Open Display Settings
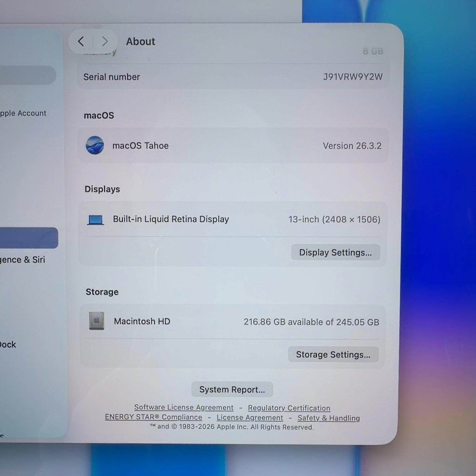The height and width of the screenshot is (476, 476). point(335,252)
